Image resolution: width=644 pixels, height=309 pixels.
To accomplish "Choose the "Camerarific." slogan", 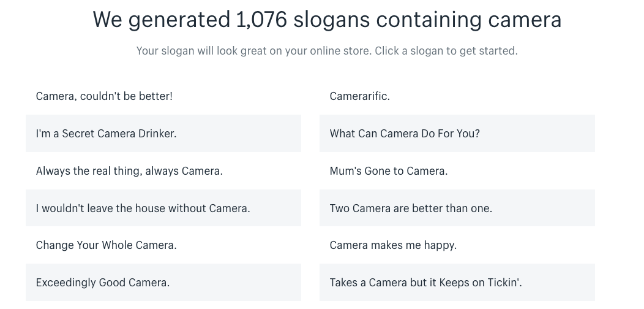I will pos(359,96).
